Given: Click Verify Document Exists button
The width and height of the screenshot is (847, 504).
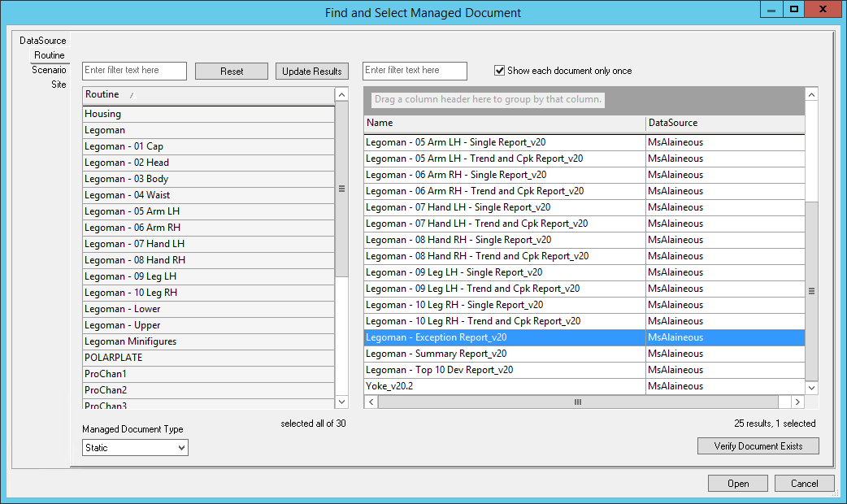Looking at the screenshot, I should tap(758, 446).
